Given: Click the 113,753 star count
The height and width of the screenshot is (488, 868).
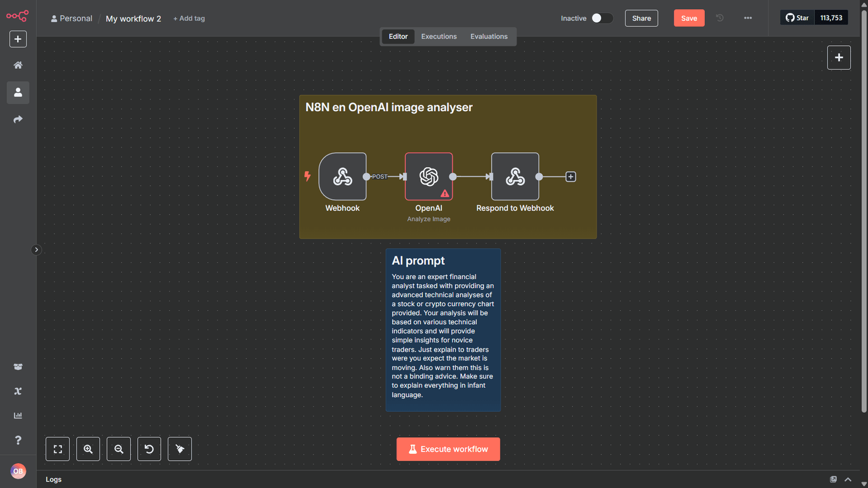Looking at the screenshot, I should pos(832,18).
